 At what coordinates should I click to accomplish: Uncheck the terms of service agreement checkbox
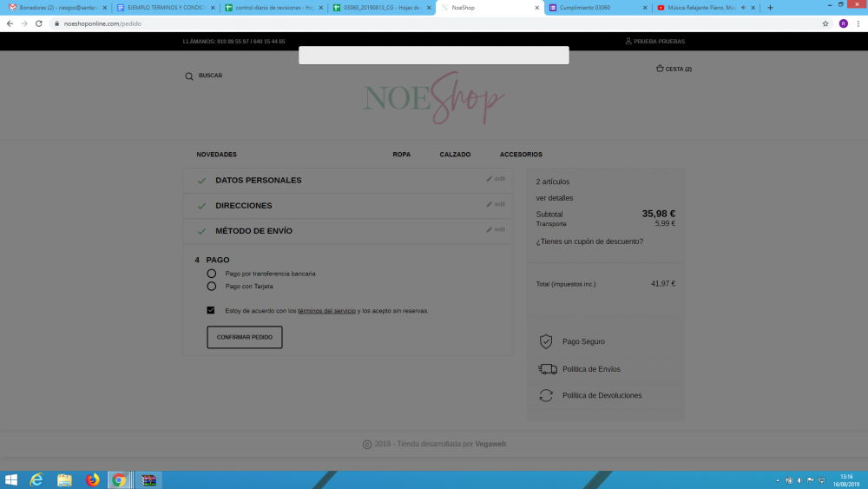tap(211, 310)
